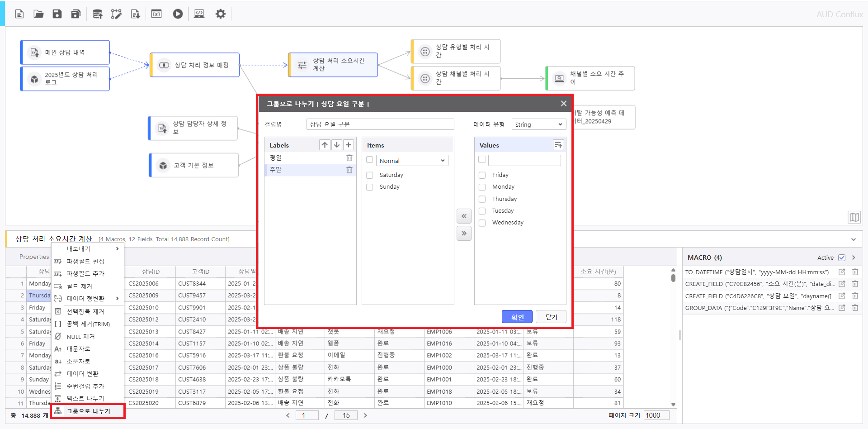Image resolution: width=868 pixels, height=429 pixels.
Task: Delete the GROUP_DATA macro
Action: (855, 308)
